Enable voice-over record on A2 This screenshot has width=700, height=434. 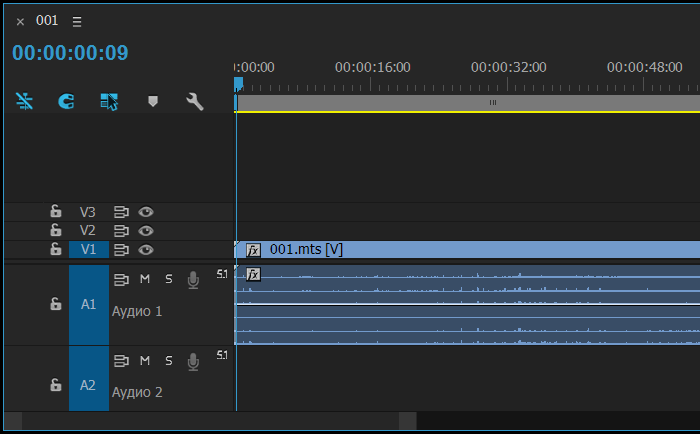pos(193,362)
